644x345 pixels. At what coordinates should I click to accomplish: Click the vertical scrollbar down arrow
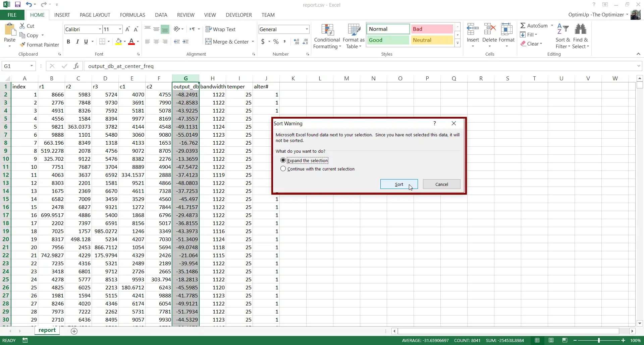[640, 323]
